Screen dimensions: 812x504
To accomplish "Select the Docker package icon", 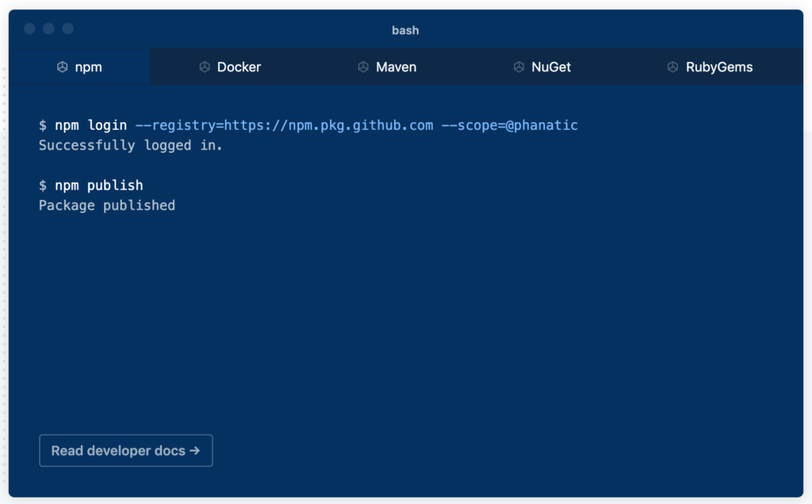I will point(204,67).
